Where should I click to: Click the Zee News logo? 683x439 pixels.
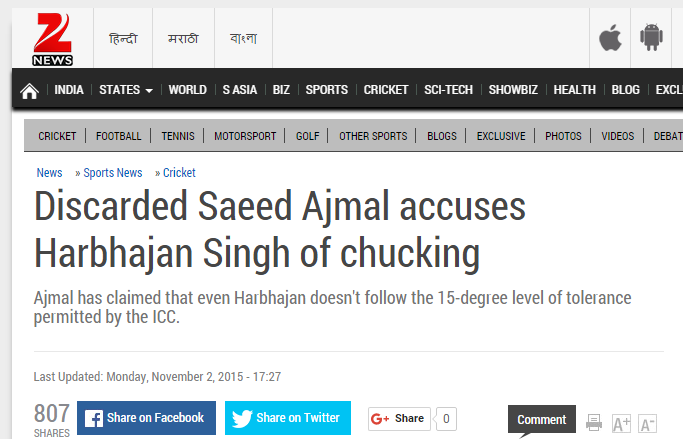pos(52,39)
